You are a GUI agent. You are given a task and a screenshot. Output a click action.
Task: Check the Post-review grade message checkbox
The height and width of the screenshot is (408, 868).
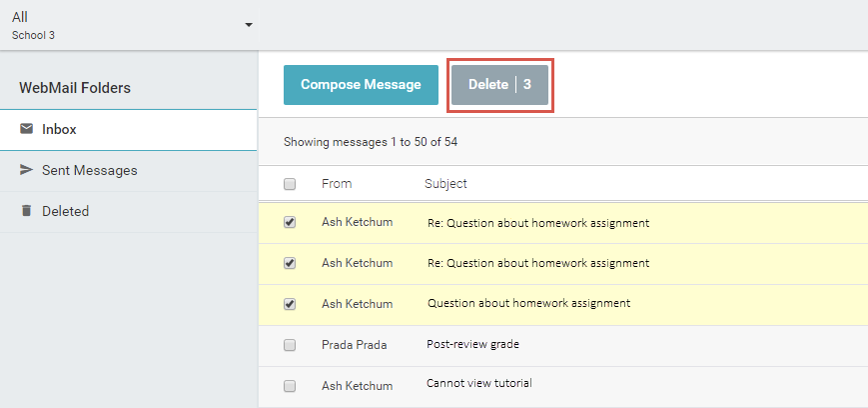coord(290,345)
